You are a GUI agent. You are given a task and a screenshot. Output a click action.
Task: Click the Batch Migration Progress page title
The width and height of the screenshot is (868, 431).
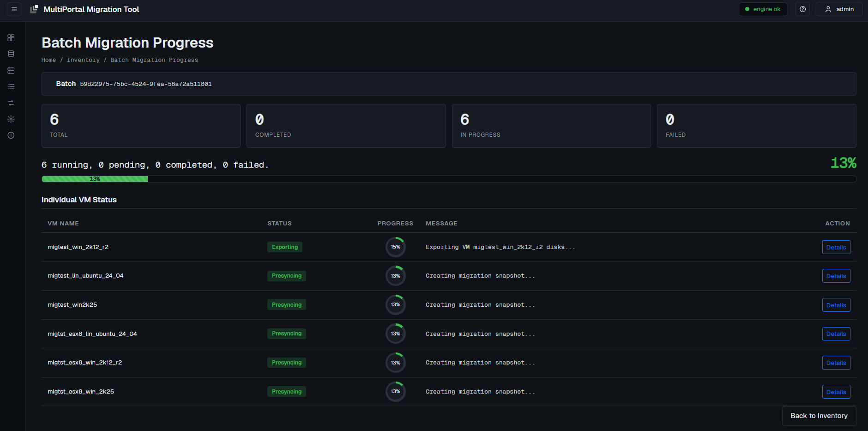[x=127, y=42]
